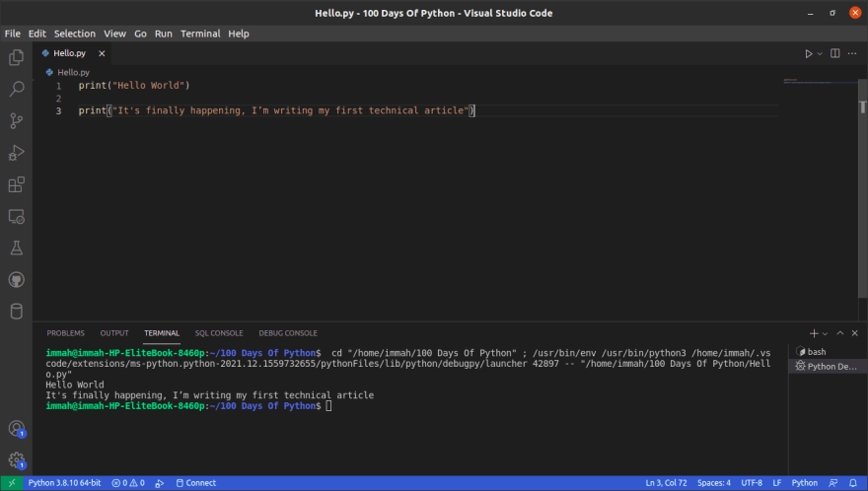Image resolution: width=868 pixels, height=491 pixels.
Task: Open the Terminal menu
Action: 200,34
